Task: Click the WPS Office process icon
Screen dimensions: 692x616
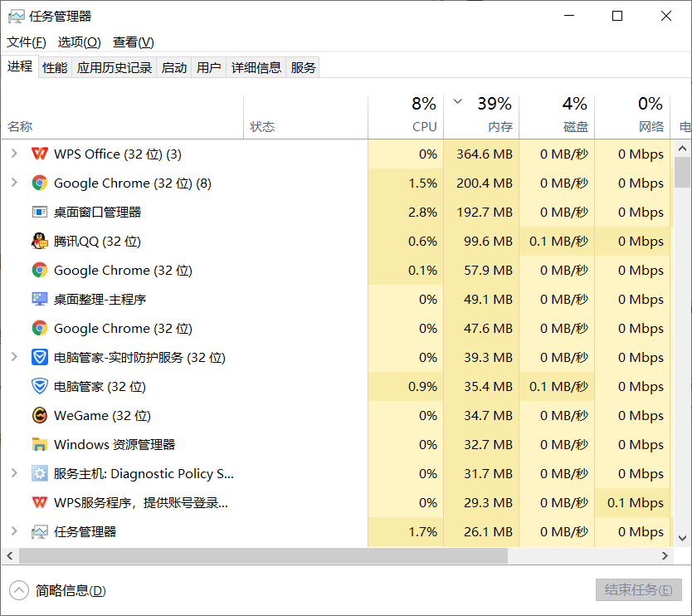Action: point(40,154)
